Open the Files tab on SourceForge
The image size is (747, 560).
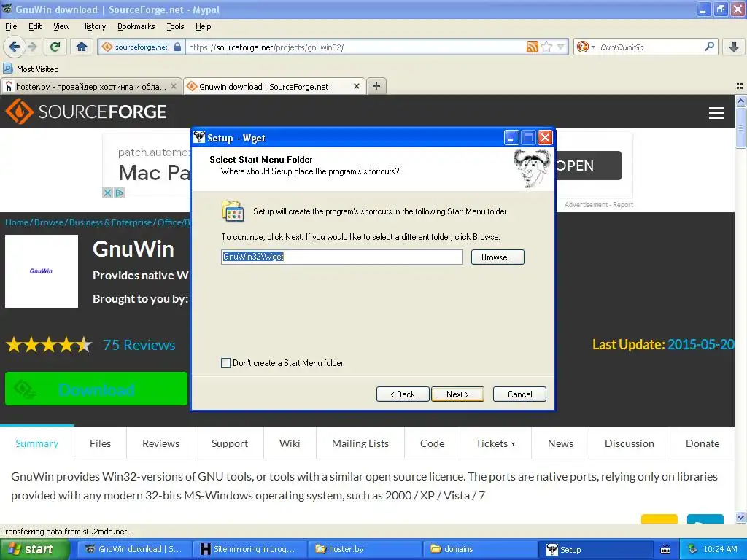pos(100,443)
